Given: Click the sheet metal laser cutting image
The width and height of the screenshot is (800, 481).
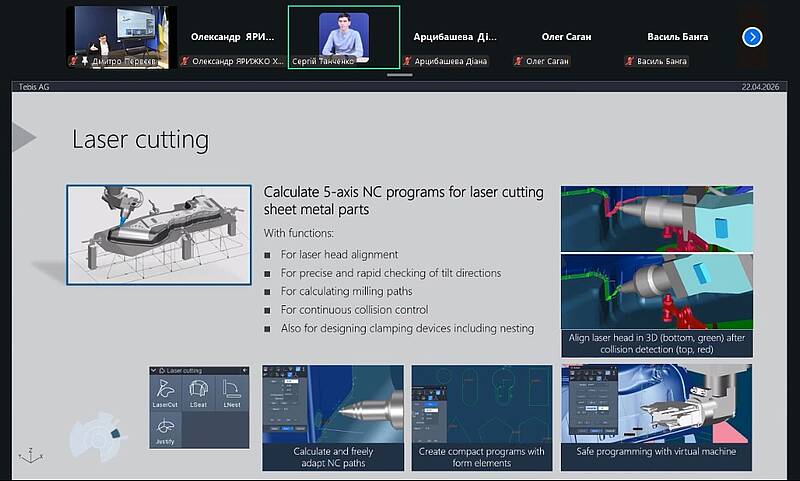Looking at the screenshot, I should (159, 234).
